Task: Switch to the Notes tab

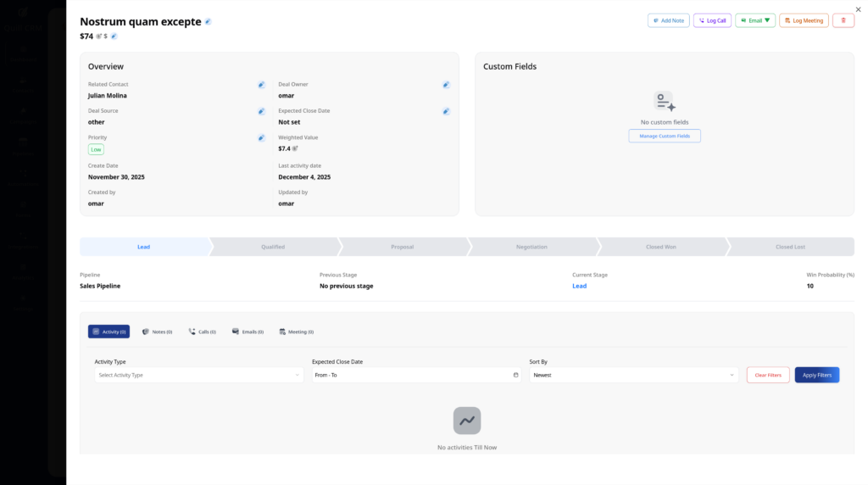Action: click(x=157, y=332)
